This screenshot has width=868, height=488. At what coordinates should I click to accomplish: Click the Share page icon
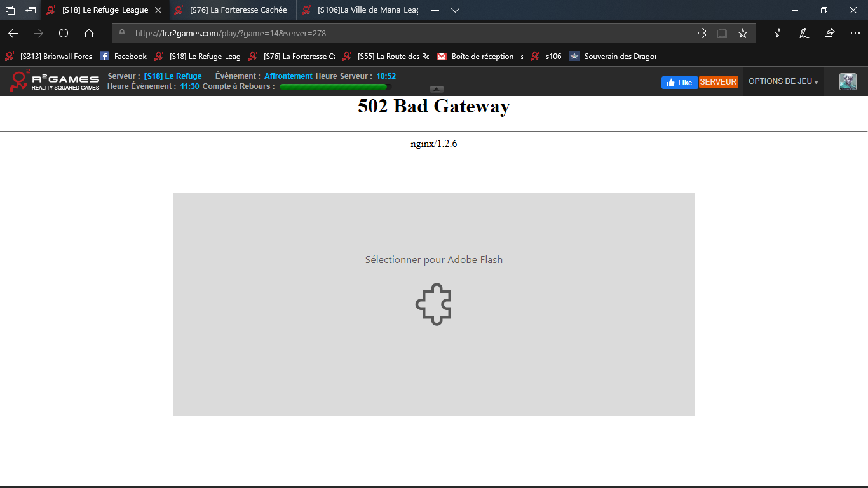point(829,33)
